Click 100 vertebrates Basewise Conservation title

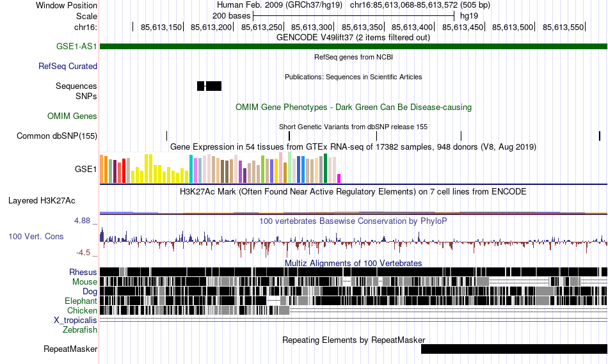[353, 221]
